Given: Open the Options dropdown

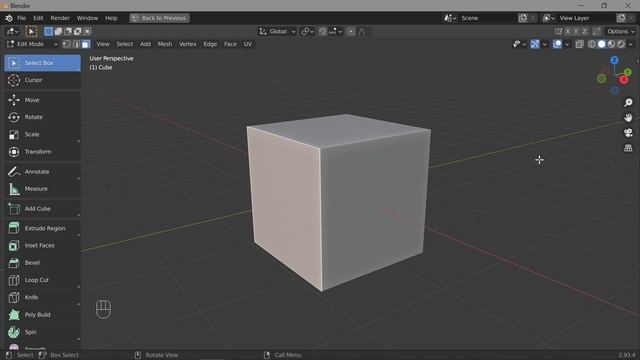Looking at the screenshot, I should pos(621,31).
